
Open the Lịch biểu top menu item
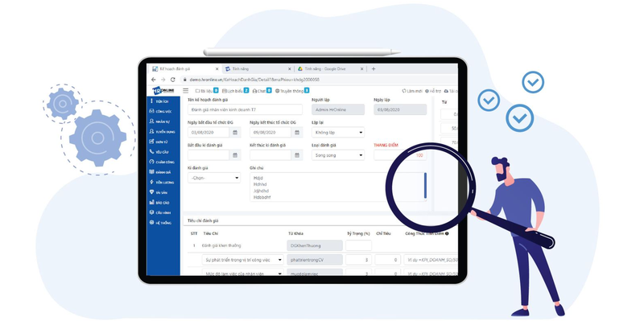click(x=235, y=91)
